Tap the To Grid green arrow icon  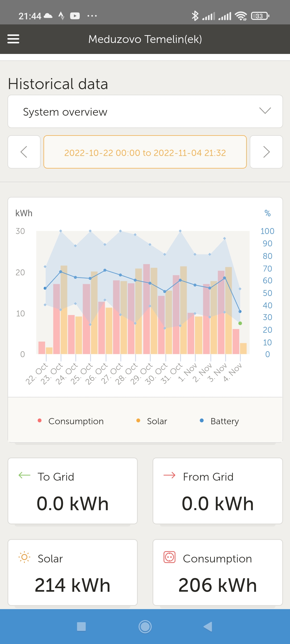(24, 475)
